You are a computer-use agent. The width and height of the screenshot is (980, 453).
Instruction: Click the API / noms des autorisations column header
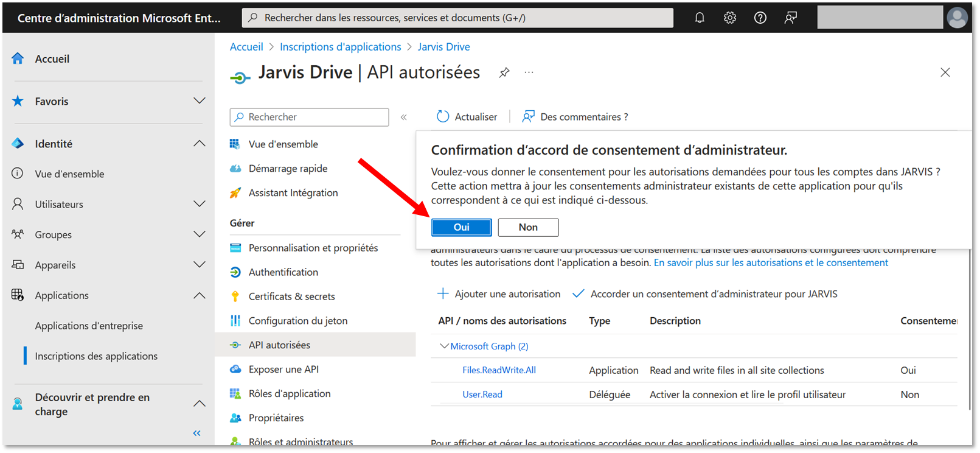[x=502, y=321]
